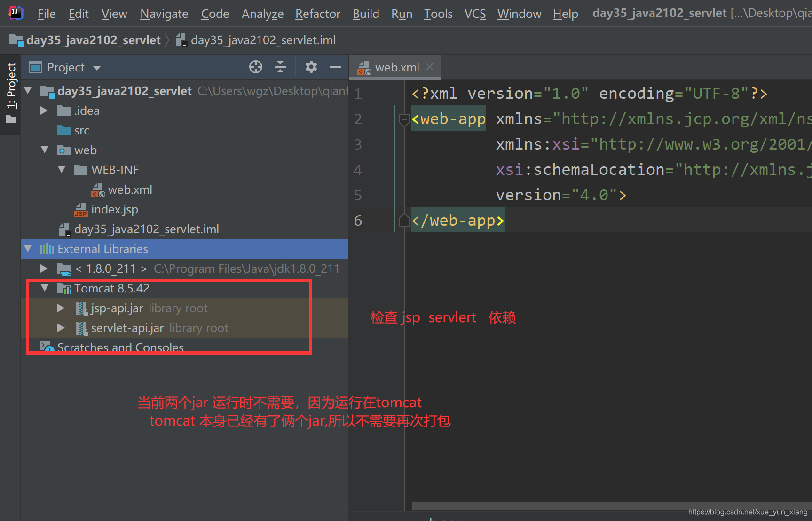This screenshot has width=812, height=521.
Task: Place cursor in the <?xml declaration line
Action: coord(589,93)
